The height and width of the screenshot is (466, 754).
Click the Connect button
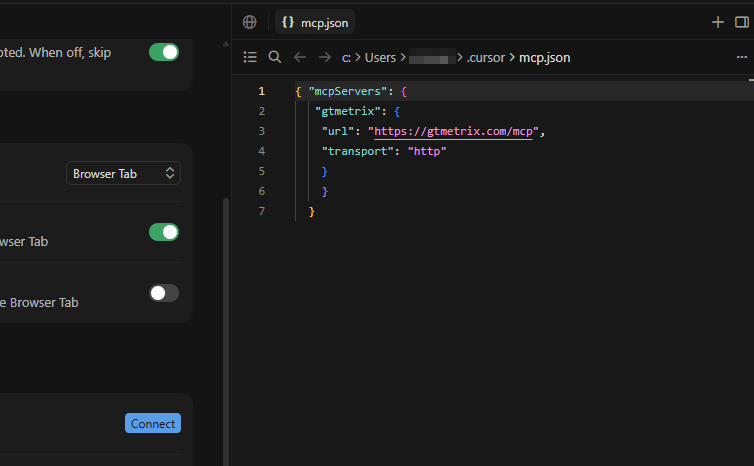(153, 423)
